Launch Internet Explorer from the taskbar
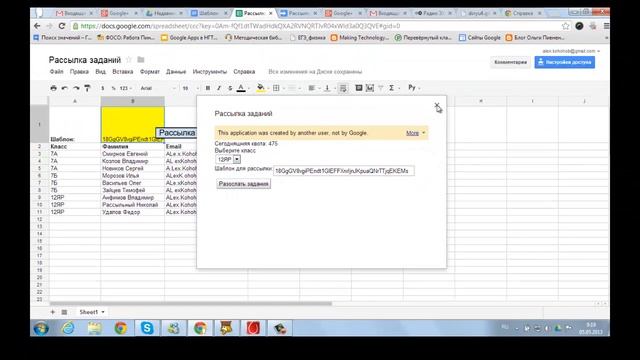Screen dimensions: 640x360 (x=68, y=328)
